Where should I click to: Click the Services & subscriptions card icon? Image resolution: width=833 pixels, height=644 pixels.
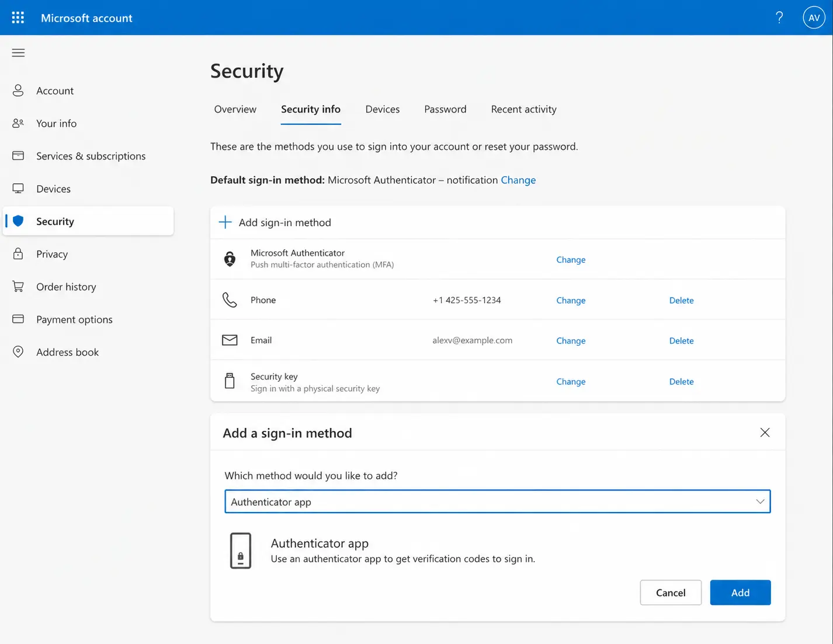[x=18, y=156]
